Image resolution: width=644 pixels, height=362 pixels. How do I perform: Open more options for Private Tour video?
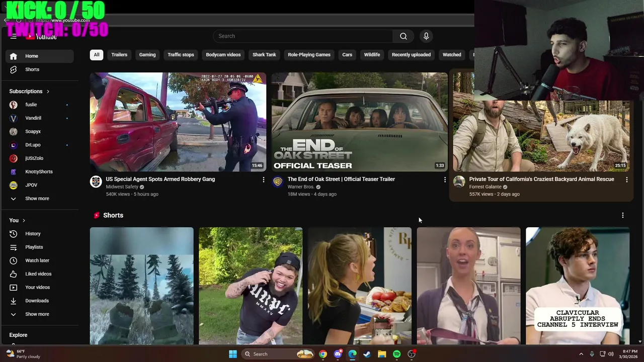tap(626, 179)
